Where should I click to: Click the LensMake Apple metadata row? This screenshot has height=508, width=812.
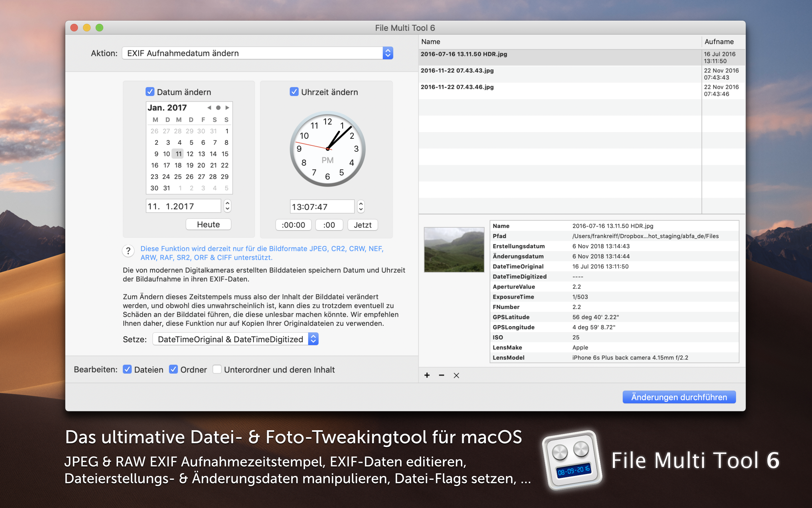pyautogui.click(x=614, y=347)
